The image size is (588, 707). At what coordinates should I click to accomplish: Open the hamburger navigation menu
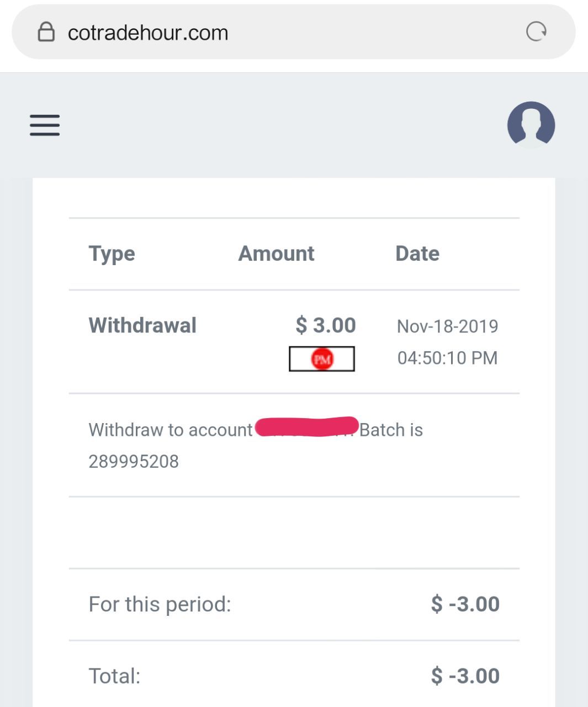[x=45, y=125]
